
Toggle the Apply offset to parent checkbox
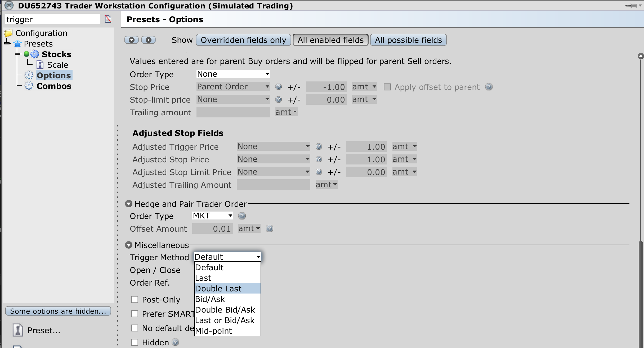386,86
